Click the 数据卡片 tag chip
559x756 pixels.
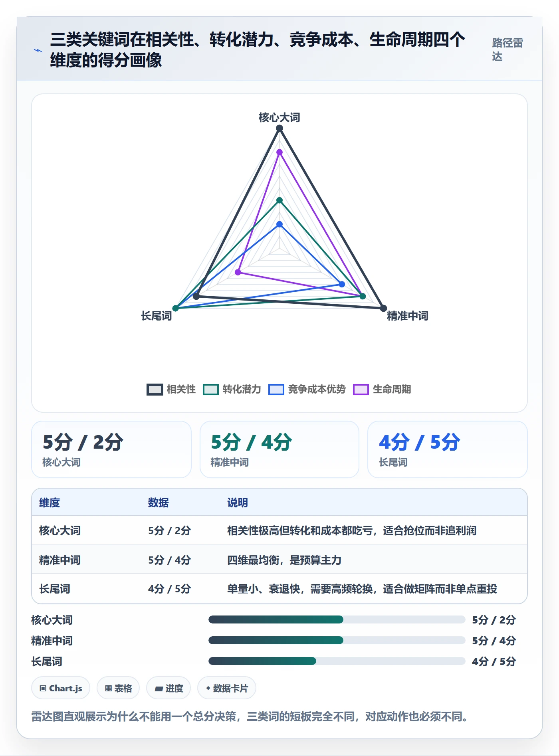[x=227, y=688]
